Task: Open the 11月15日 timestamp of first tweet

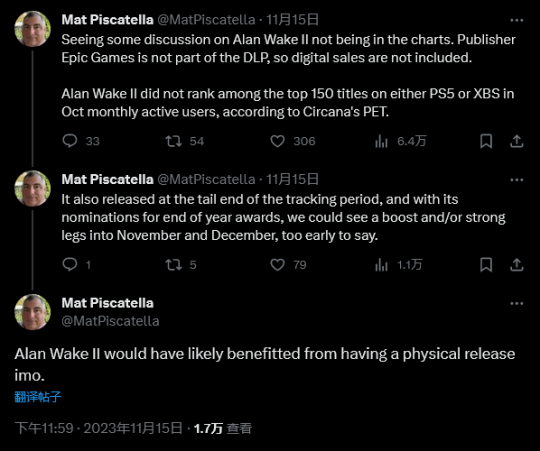Action: pos(292,20)
